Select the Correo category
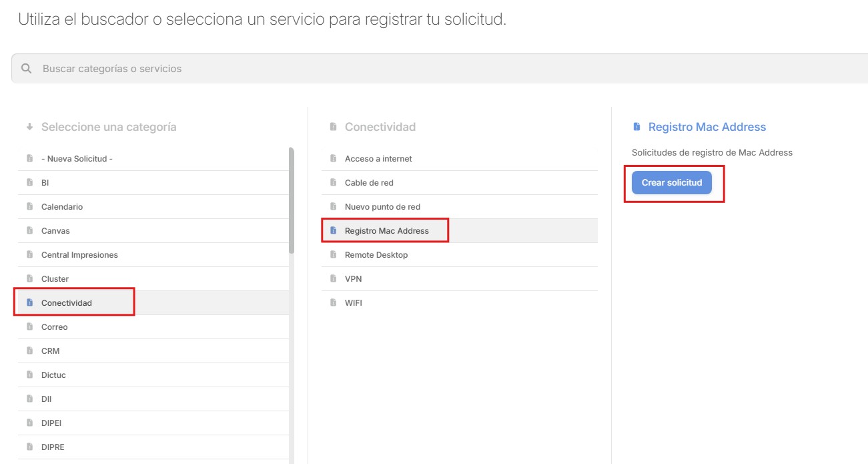Image resolution: width=868 pixels, height=464 pixels. (55, 327)
